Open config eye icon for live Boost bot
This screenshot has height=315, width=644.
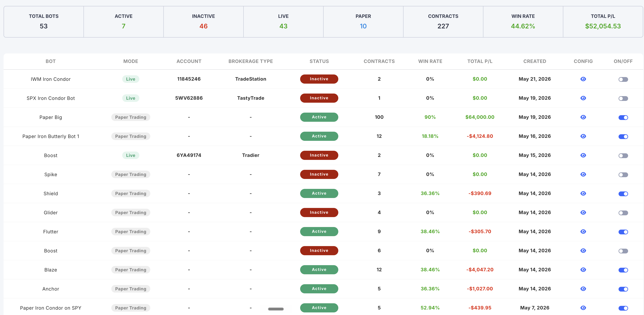pos(583,155)
